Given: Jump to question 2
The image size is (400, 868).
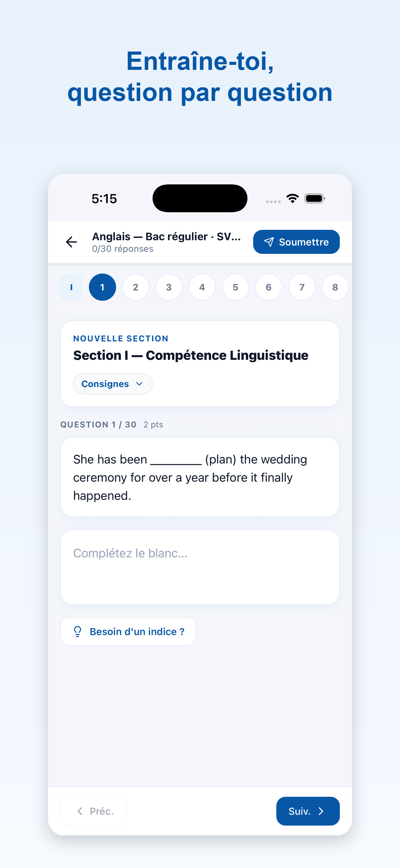Looking at the screenshot, I should tap(136, 287).
